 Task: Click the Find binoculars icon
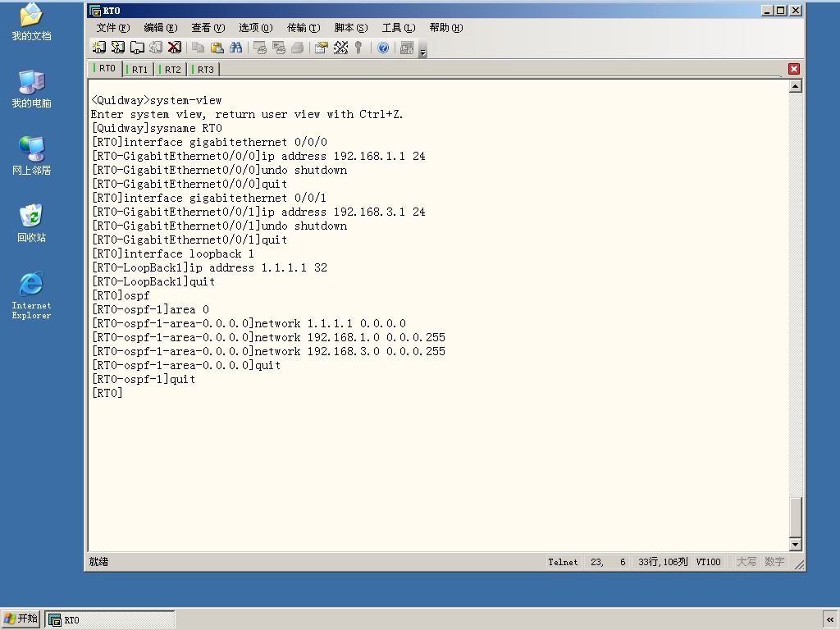[235, 48]
